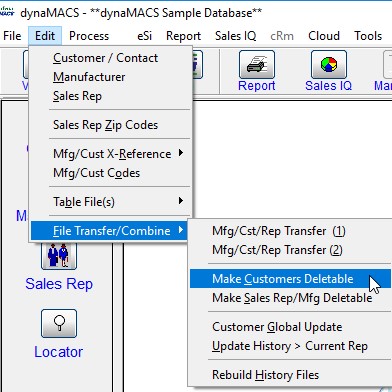
Task: Choose Rebuild History Files
Action: click(290, 375)
